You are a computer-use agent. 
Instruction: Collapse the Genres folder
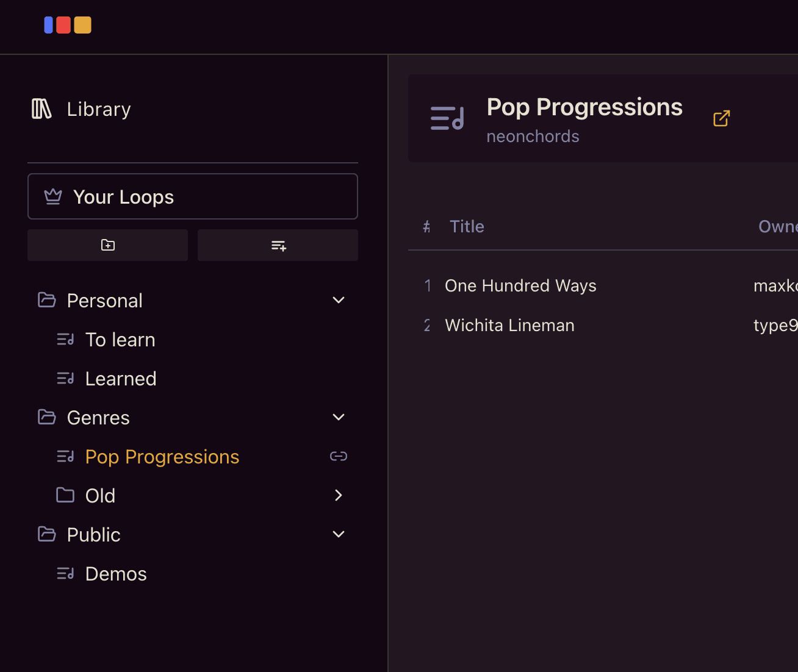[338, 417]
